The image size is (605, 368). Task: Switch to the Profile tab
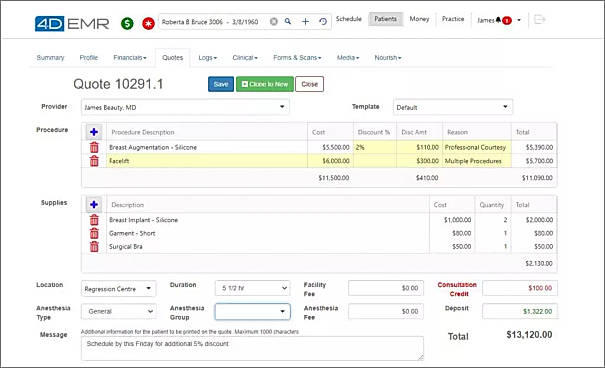click(89, 57)
